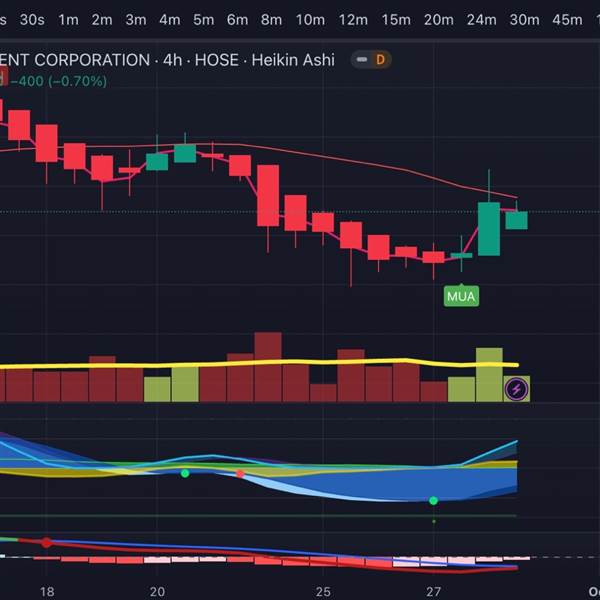Viewport: 600px width, 600px height.
Task: Select the 3m timeframe
Action: pos(136,20)
